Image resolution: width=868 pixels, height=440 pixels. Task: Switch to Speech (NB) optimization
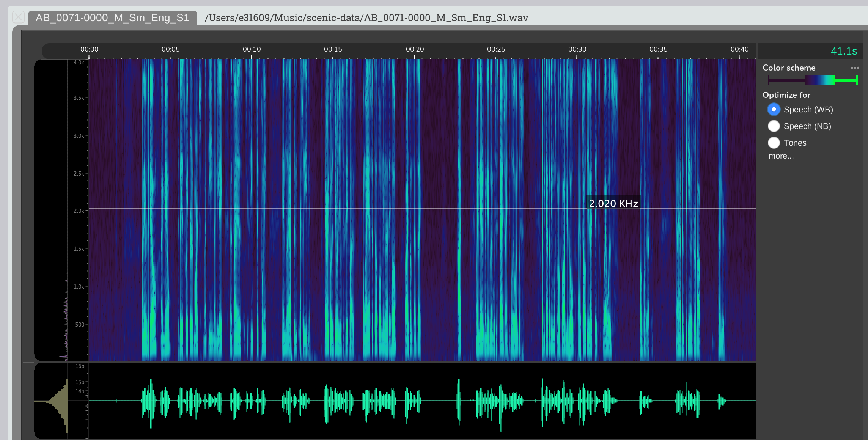tap(774, 126)
